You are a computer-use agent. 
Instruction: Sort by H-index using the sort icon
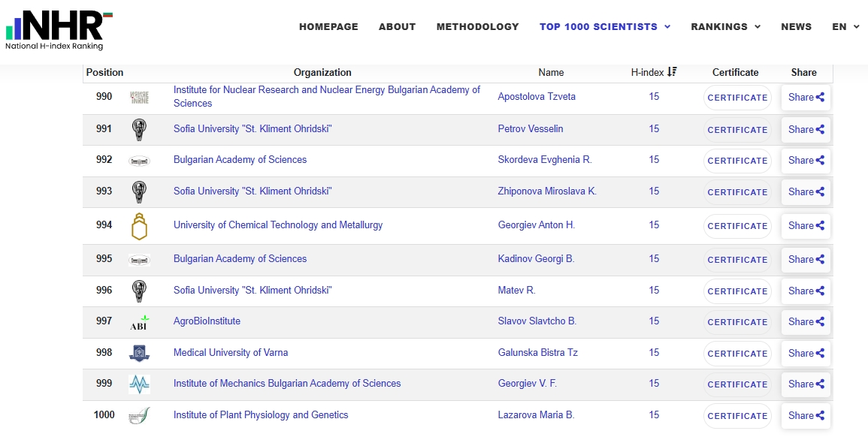[x=672, y=72]
